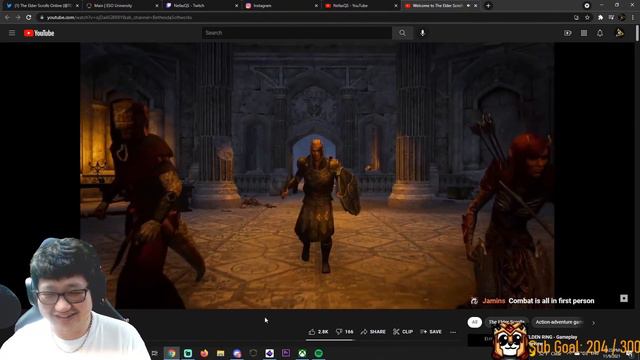Image resolution: width=640 pixels, height=360 pixels.
Task: Open Chrome from the taskbar
Action: point(172,353)
